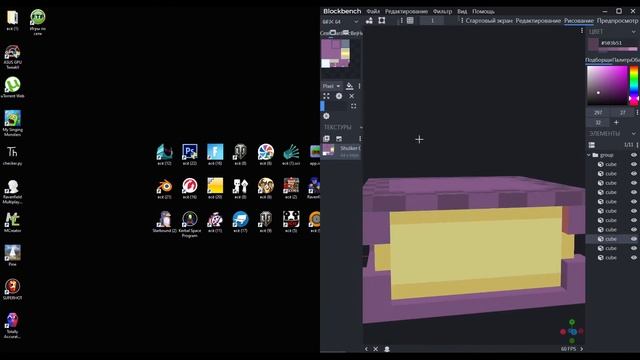Switch to Предпросмотр mode tab

[x=617, y=20]
